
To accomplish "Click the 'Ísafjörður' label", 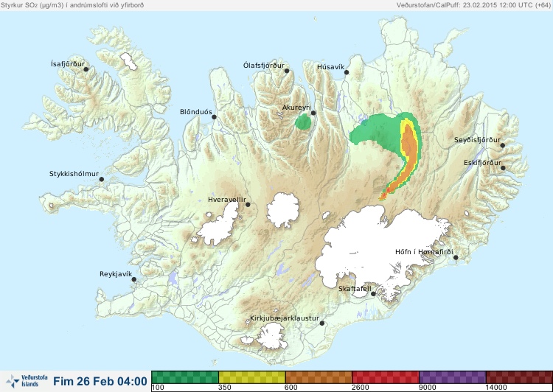I will pos(68,64).
